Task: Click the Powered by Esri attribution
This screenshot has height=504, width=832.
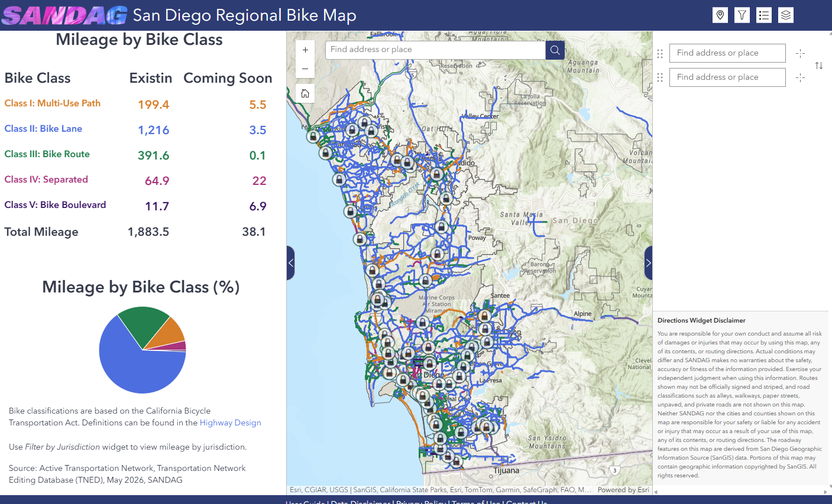Action: point(623,490)
